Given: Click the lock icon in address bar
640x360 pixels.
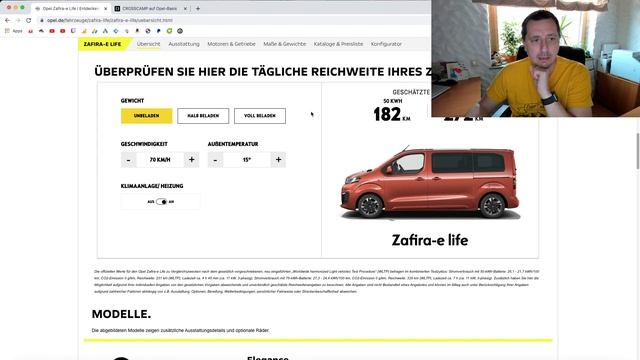Looking at the screenshot, I should pyautogui.click(x=42, y=20).
